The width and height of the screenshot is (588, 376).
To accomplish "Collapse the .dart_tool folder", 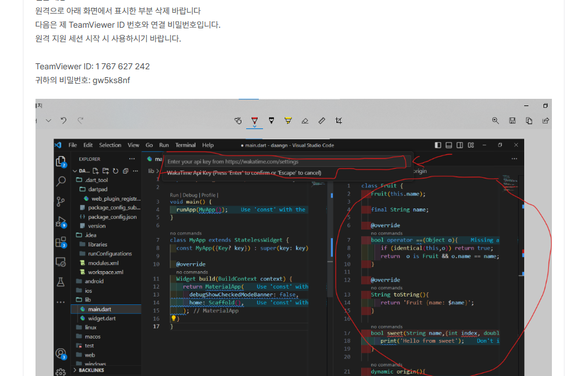I will coord(97,180).
